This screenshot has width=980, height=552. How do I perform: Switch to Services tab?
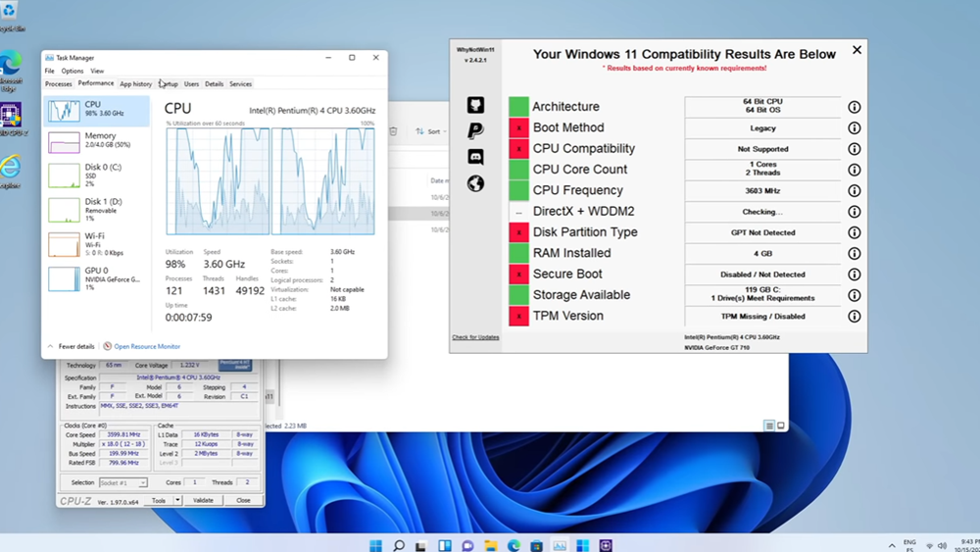(241, 83)
